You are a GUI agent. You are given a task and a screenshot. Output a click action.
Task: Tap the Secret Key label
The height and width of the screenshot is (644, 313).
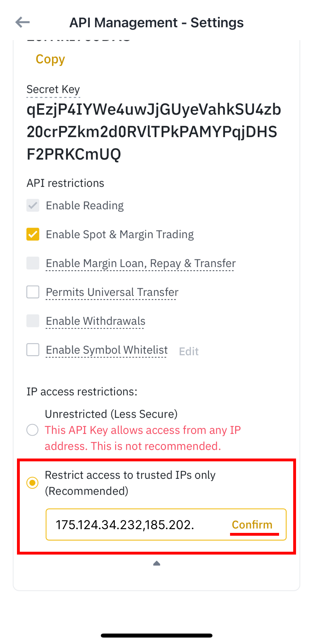pyautogui.click(x=53, y=89)
